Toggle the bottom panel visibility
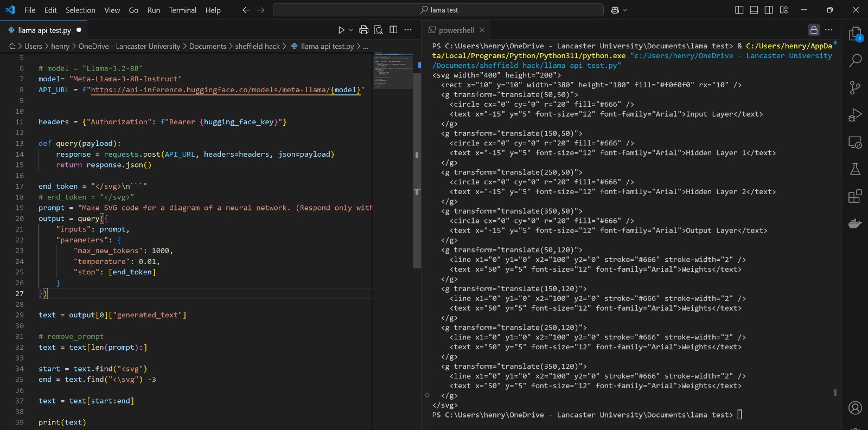This screenshot has width=868, height=430. pyautogui.click(x=754, y=10)
